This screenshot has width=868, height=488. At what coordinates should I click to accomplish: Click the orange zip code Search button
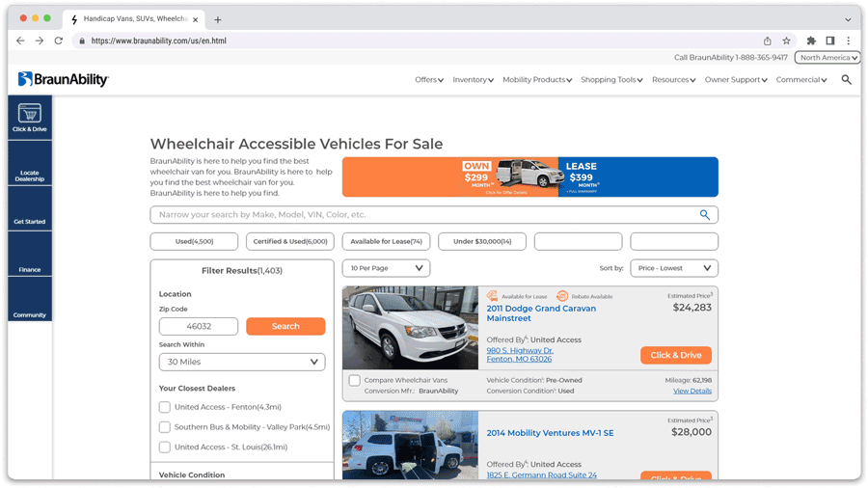tap(285, 326)
